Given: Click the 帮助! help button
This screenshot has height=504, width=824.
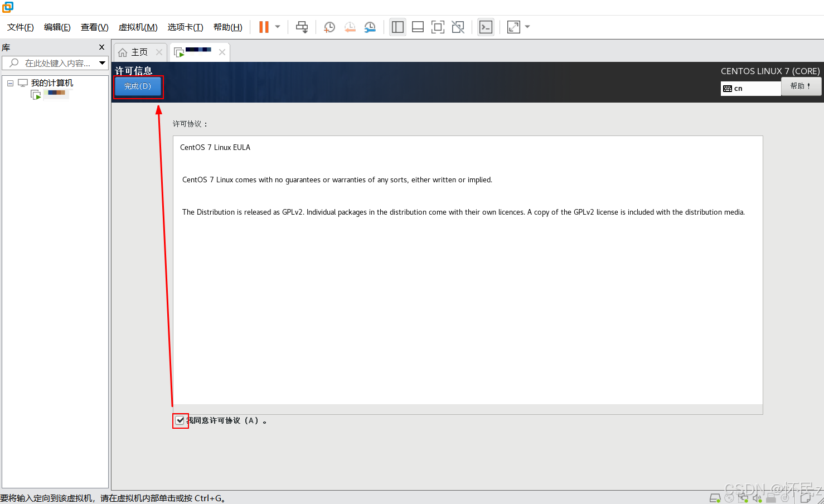Looking at the screenshot, I should pyautogui.click(x=801, y=86).
